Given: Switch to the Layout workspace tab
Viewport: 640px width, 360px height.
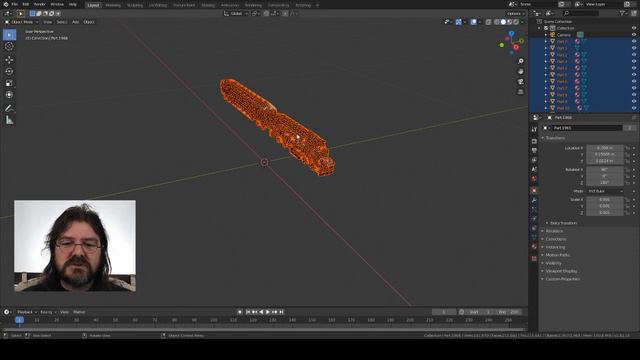Looking at the screenshot, I should pyautogui.click(x=93, y=5).
